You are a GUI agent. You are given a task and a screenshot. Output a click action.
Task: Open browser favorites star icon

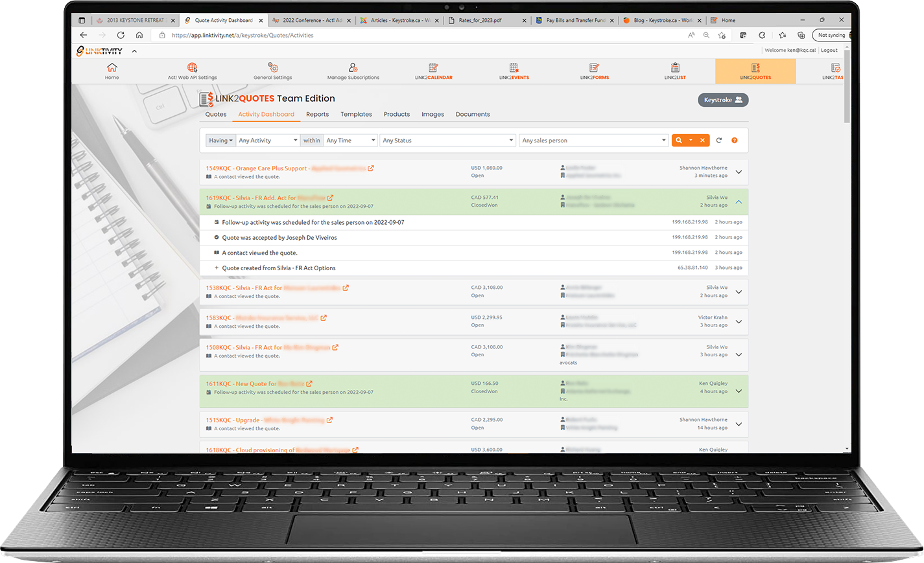click(783, 35)
